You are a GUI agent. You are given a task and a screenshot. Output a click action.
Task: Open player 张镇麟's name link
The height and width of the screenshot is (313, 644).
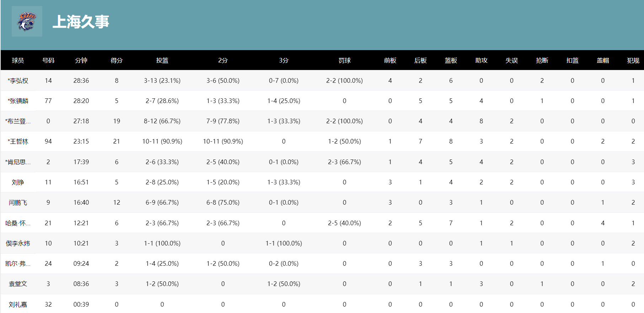[18, 101]
